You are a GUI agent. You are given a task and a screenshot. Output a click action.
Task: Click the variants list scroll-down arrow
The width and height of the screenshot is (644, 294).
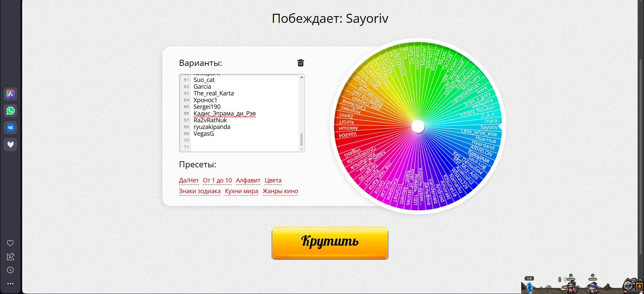(x=301, y=149)
